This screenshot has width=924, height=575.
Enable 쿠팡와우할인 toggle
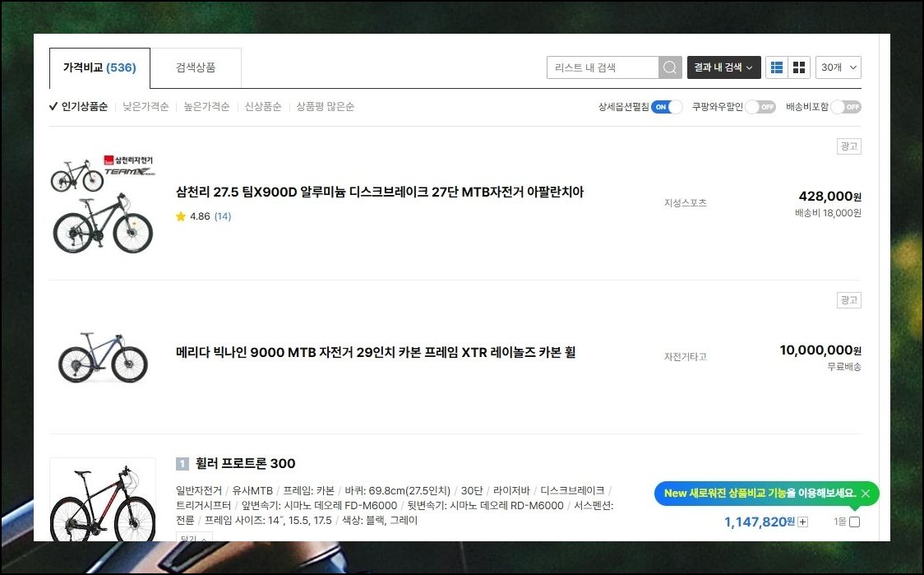click(x=760, y=107)
